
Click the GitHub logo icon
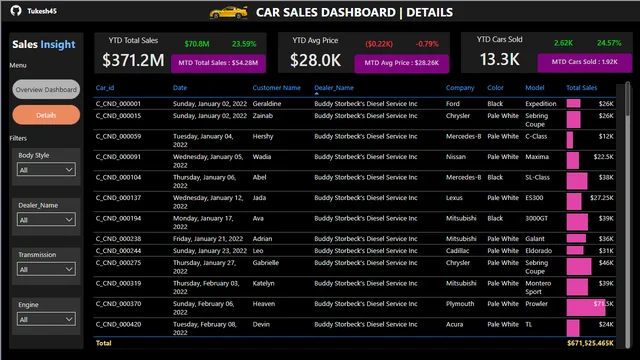click(16, 11)
